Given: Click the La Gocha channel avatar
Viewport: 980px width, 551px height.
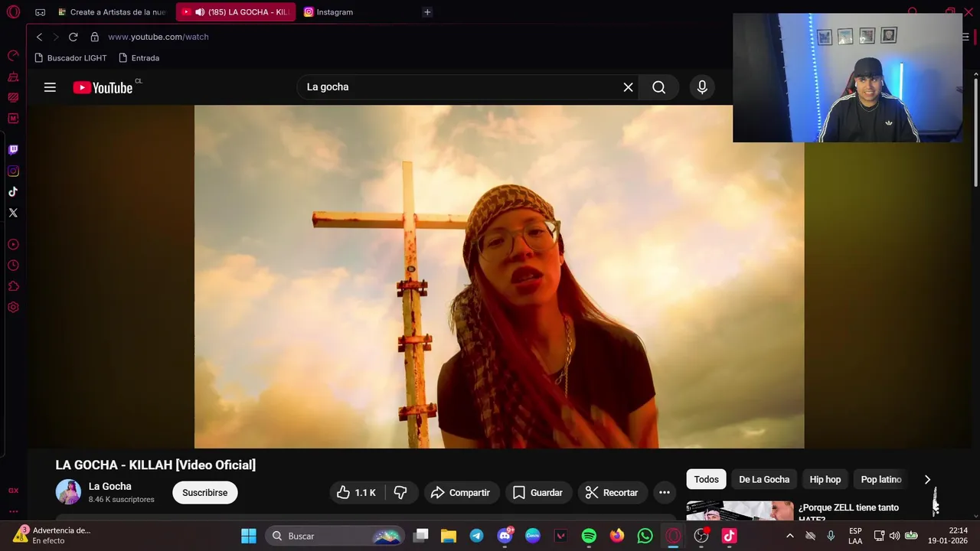Looking at the screenshot, I should (x=68, y=492).
